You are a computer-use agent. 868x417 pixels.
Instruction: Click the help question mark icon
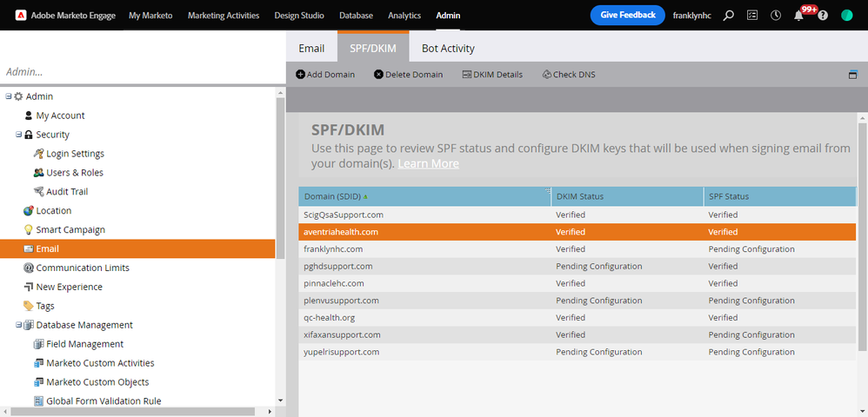click(823, 16)
